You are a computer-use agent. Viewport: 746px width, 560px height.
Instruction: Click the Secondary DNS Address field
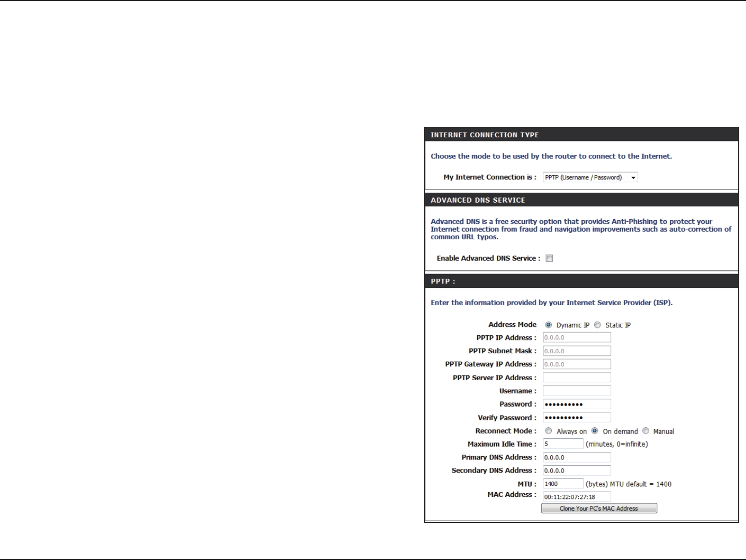[577, 470]
